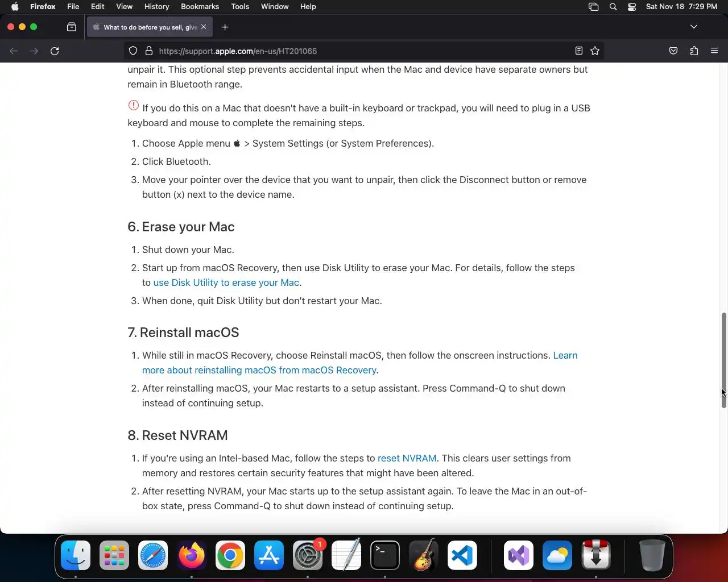
Task: Open the Firefox application menu
Action: [43, 7]
